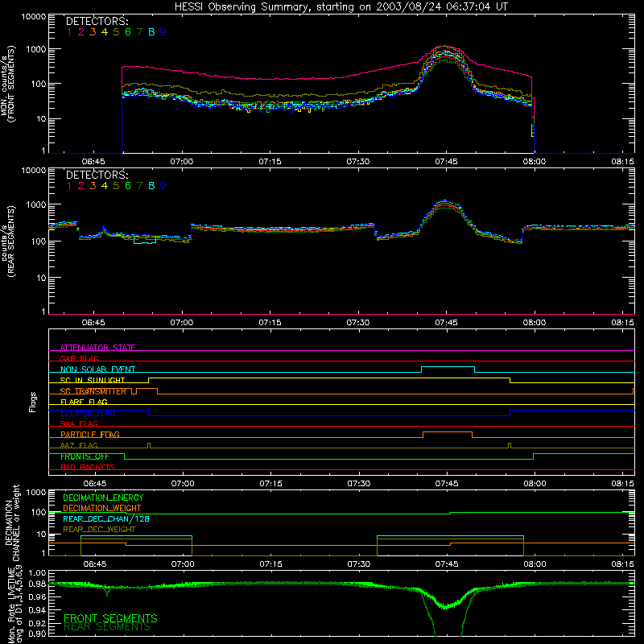This screenshot has width=644, height=644.
Task: Select the DETECTORS: heading in the front segments plot
Action: click(97, 21)
